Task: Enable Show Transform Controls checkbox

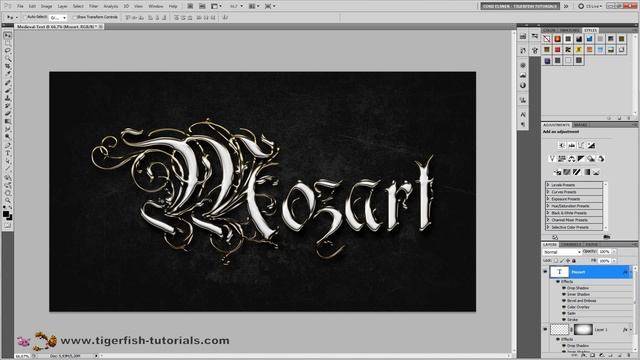Action: [x=74, y=17]
